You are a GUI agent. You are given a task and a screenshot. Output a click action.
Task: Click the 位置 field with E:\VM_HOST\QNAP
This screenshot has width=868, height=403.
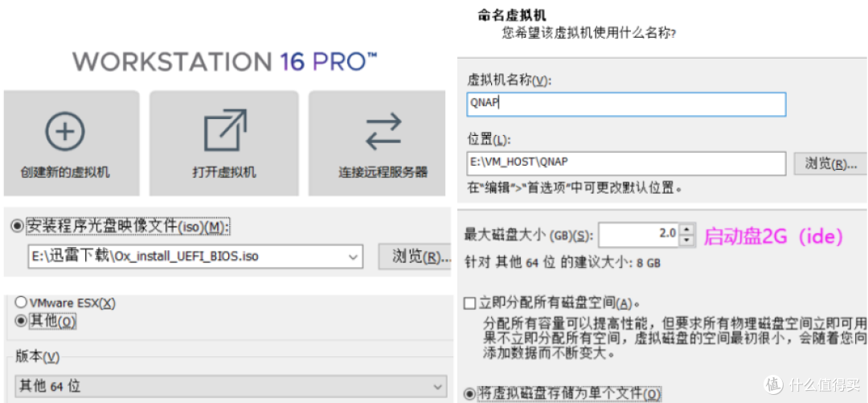[x=626, y=163]
